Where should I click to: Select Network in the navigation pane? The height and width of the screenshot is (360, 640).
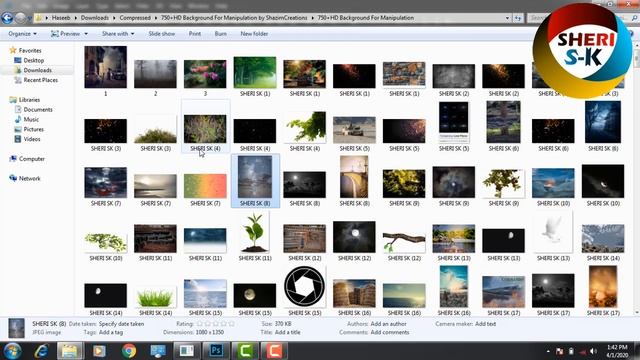(x=29, y=178)
